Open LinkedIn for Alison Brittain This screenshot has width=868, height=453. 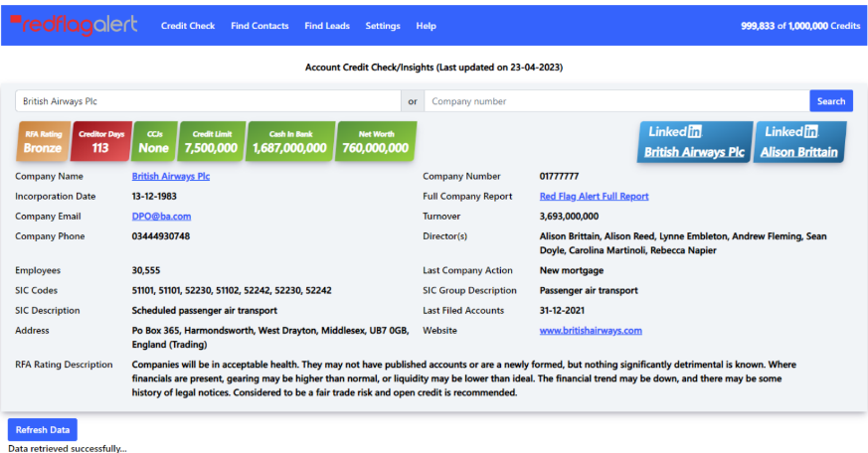click(798, 142)
